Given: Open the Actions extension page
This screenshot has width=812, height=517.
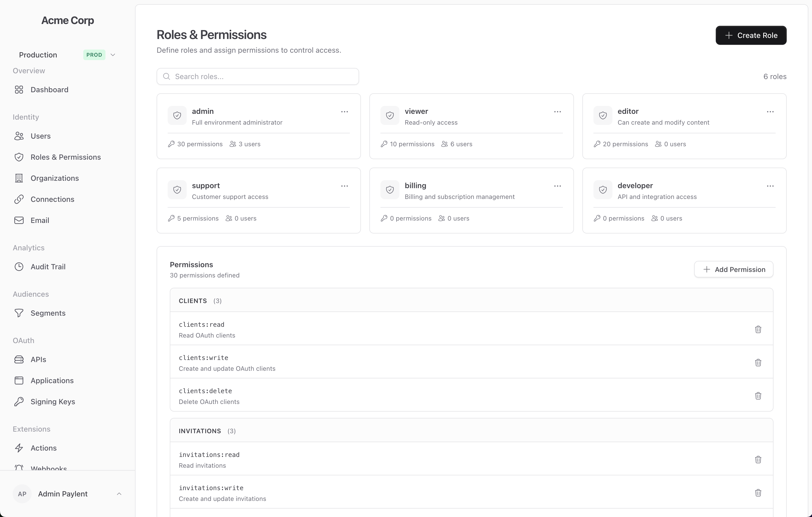Looking at the screenshot, I should coord(44,448).
